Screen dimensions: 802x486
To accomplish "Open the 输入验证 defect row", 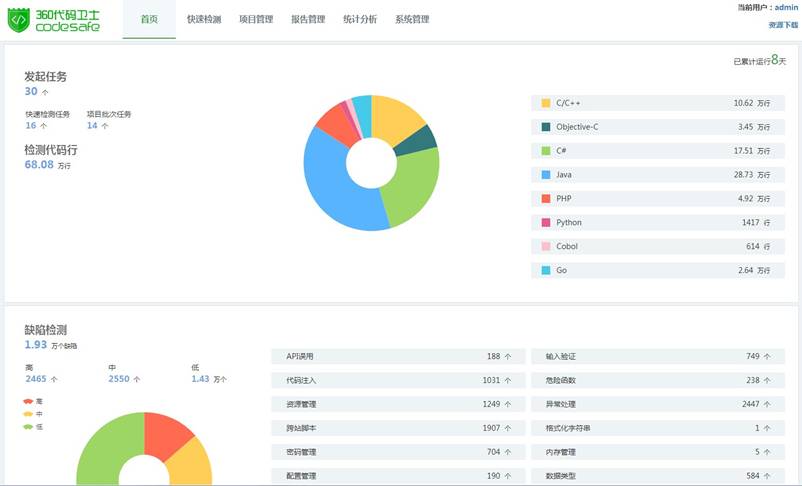I will click(658, 356).
